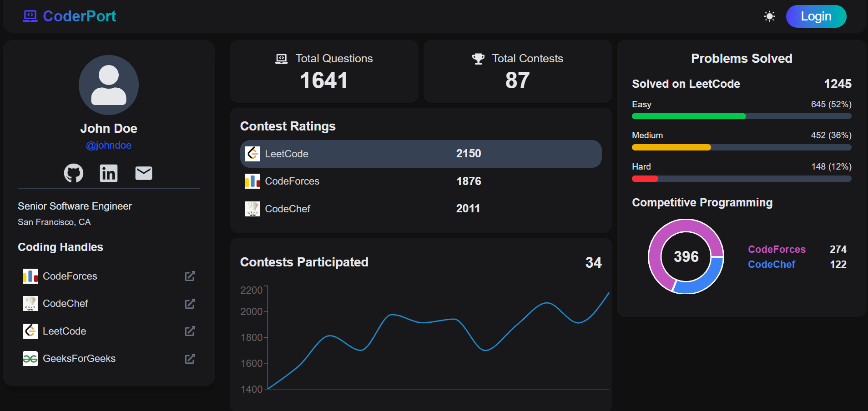Viewport: 868px width, 411px height.
Task: Open the GitHub profile icon
Action: click(74, 173)
